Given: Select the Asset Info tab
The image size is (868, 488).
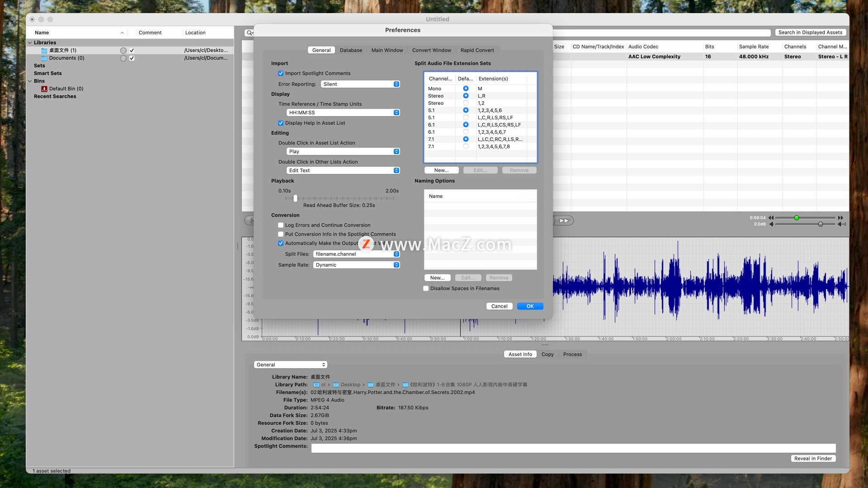Looking at the screenshot, I should coord(520,355).
